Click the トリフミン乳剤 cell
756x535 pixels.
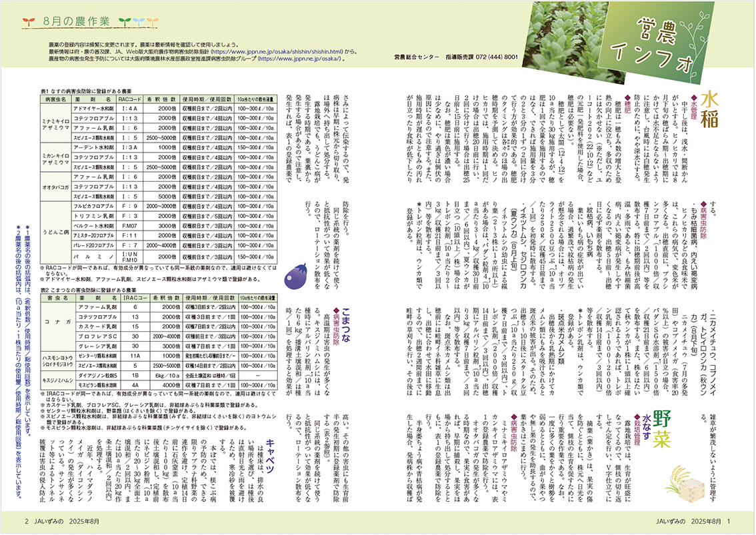94,217
